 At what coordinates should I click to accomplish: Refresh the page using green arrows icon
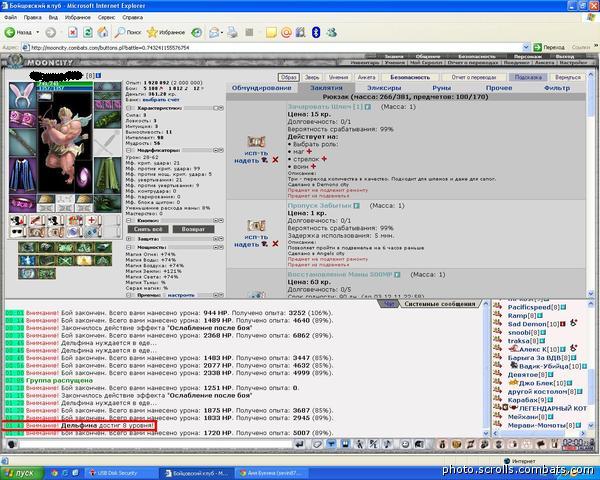point(88,33)
